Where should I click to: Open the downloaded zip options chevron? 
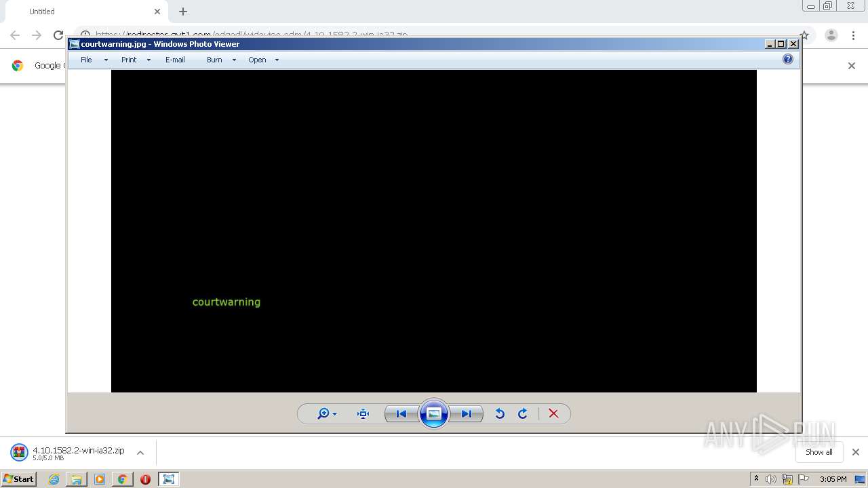pos(140,453)
